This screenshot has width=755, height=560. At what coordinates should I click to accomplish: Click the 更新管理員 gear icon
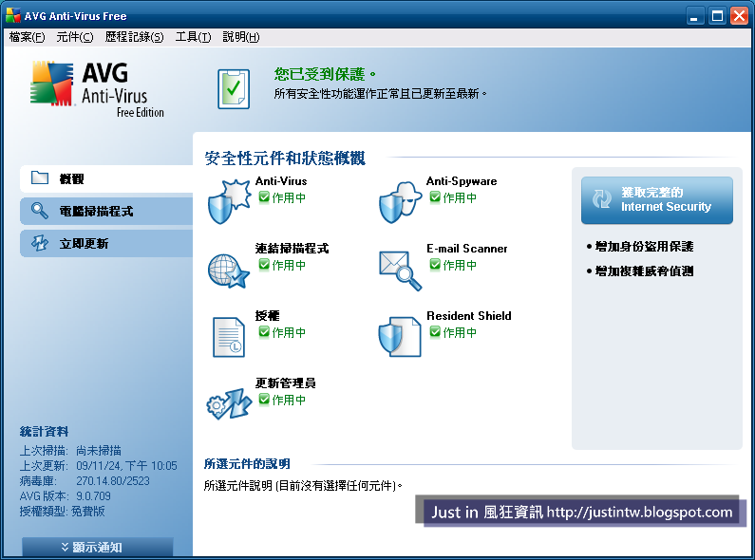229,403
